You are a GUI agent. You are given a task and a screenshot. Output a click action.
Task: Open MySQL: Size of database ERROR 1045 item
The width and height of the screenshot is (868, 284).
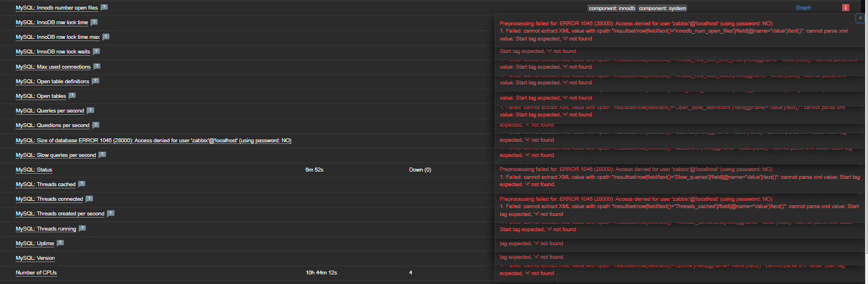click(153, 141)
